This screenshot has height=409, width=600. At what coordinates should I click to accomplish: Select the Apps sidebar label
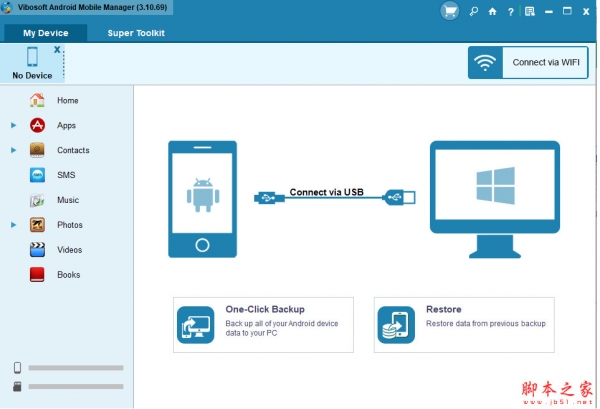point(66,125)
